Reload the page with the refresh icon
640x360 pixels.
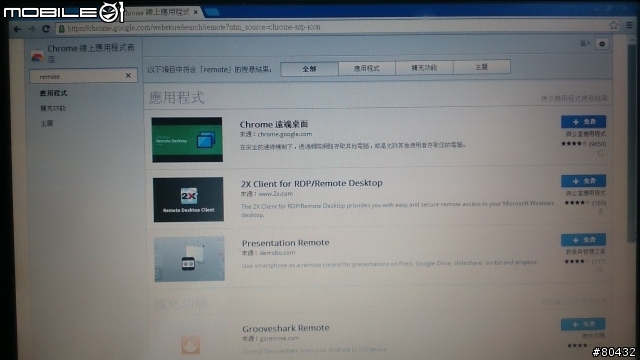coord(46,29)
